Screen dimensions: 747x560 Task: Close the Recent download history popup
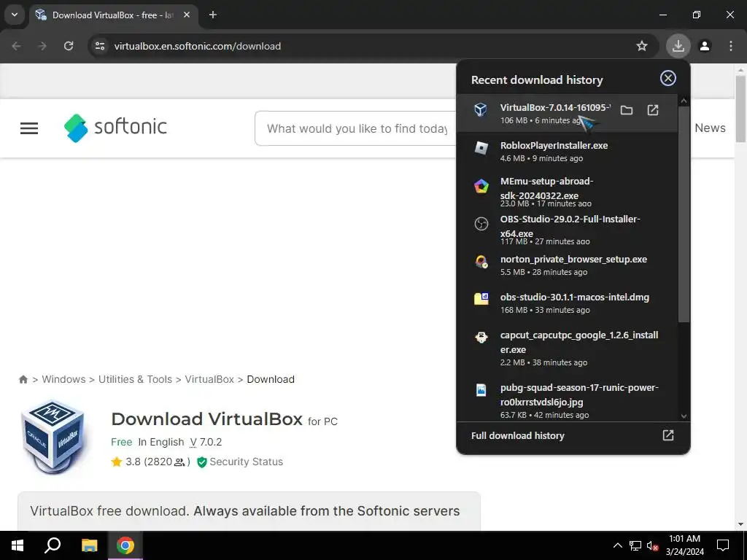(x=668, y=78)
